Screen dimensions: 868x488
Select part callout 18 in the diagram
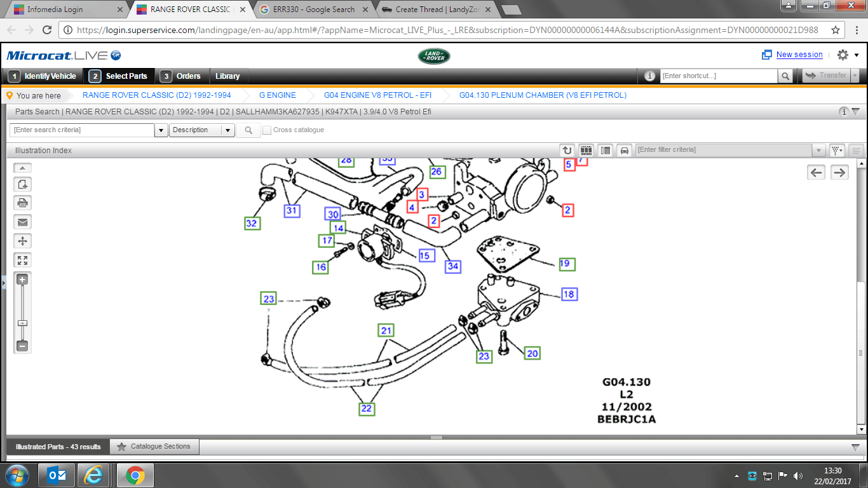(569, 294)
